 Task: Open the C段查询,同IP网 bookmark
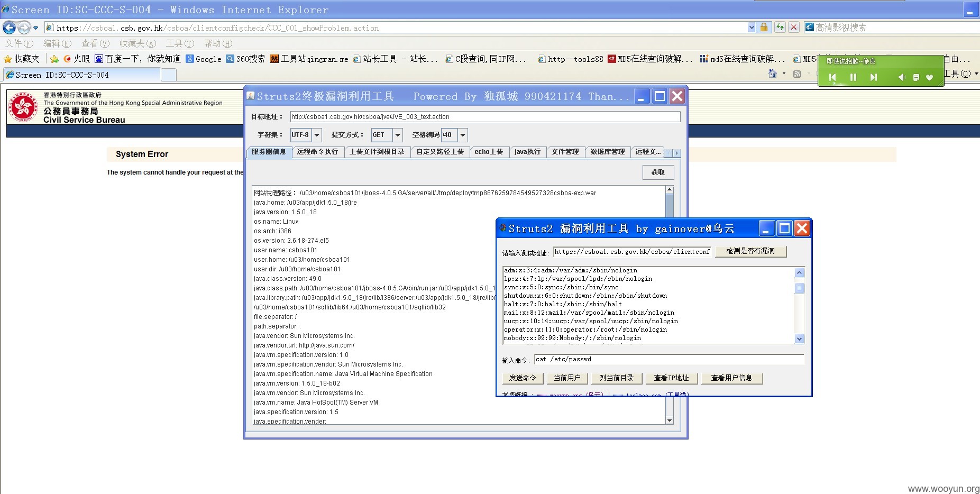click(x=486, y=59)
